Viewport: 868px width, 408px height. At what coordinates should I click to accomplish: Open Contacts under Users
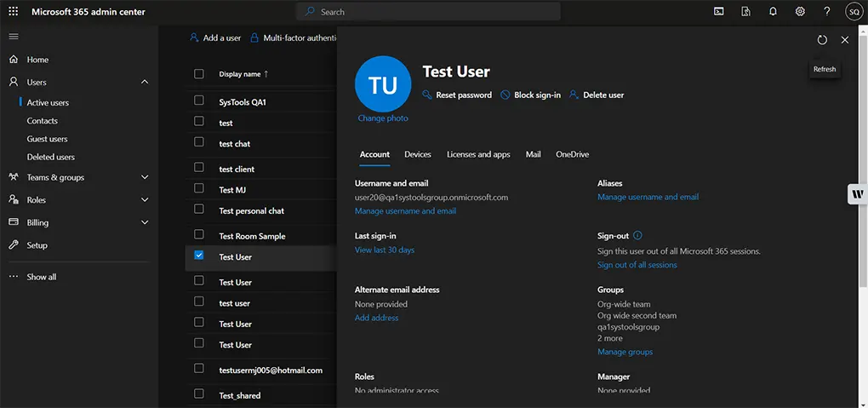[x=42, y=120]
